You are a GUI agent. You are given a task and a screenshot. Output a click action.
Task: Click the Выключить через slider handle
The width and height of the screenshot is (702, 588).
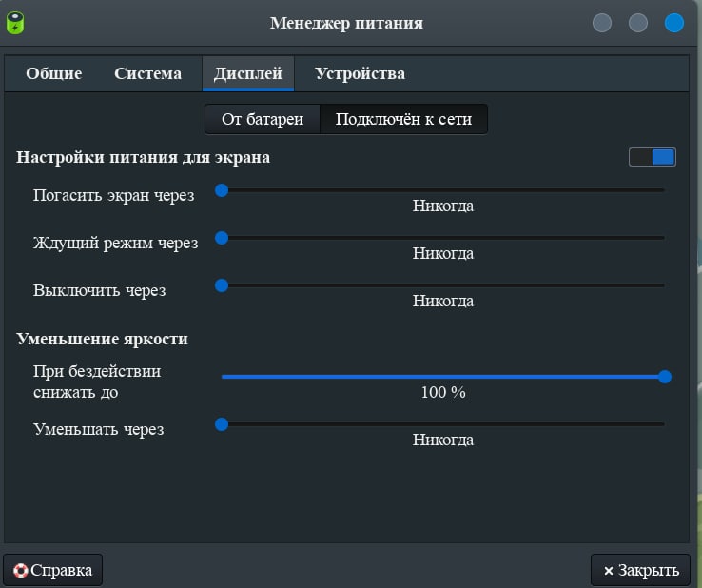pyautogui.click(x=222, y=284)
